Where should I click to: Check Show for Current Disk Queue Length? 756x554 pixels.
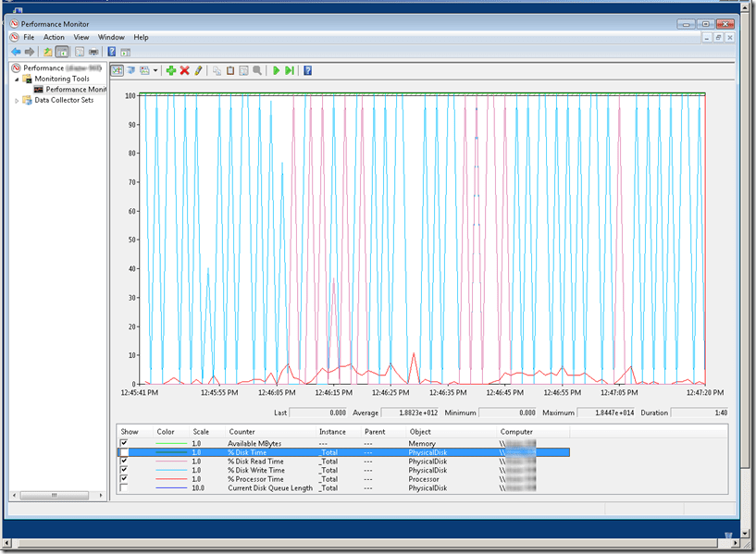(x=125, y=487)
